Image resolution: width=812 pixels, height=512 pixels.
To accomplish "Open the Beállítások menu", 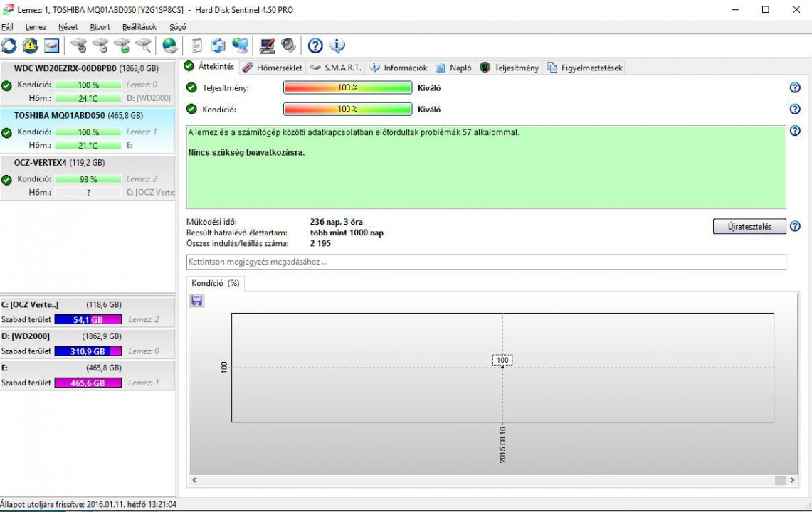I will tap(139, 27).
